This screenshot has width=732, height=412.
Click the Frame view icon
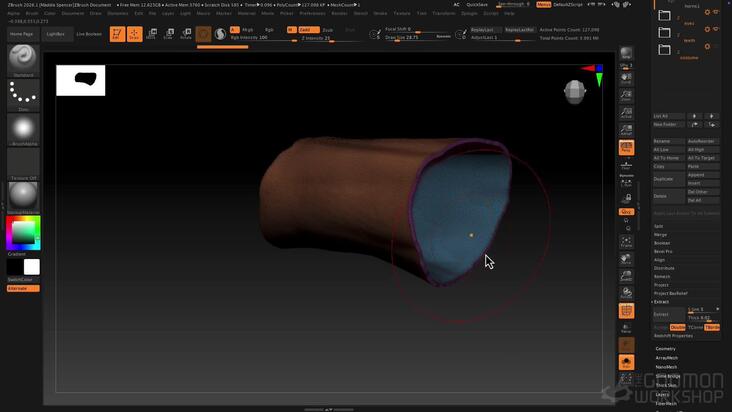(626, 242)
